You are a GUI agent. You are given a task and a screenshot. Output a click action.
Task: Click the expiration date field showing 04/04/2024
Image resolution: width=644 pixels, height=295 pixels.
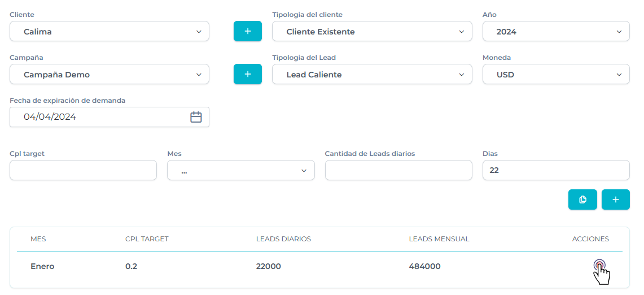click(102, 117)
